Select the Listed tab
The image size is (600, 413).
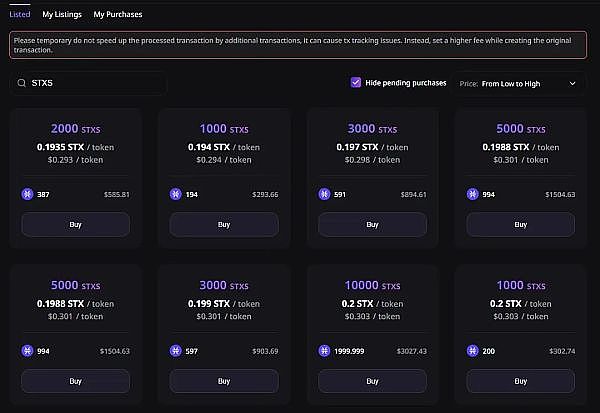20,15
